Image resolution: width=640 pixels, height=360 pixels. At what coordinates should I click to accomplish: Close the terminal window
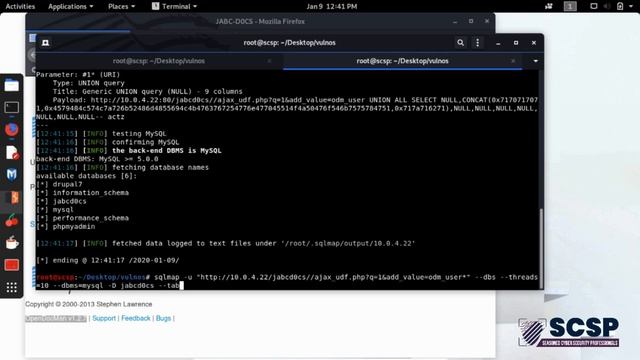tap(533, 42)
